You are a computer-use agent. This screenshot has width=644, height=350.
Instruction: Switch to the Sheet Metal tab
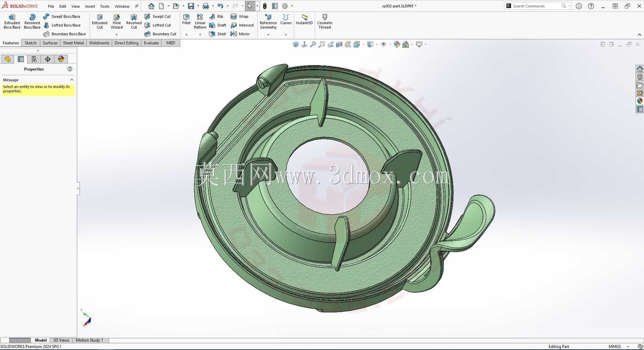(x=73, y=43)
